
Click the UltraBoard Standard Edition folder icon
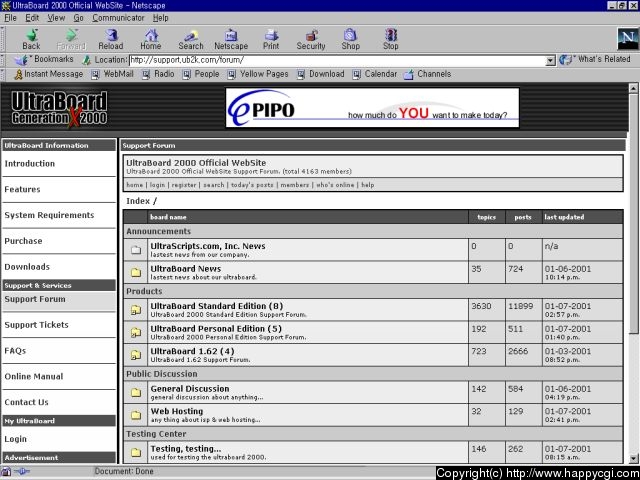(136, 310)
